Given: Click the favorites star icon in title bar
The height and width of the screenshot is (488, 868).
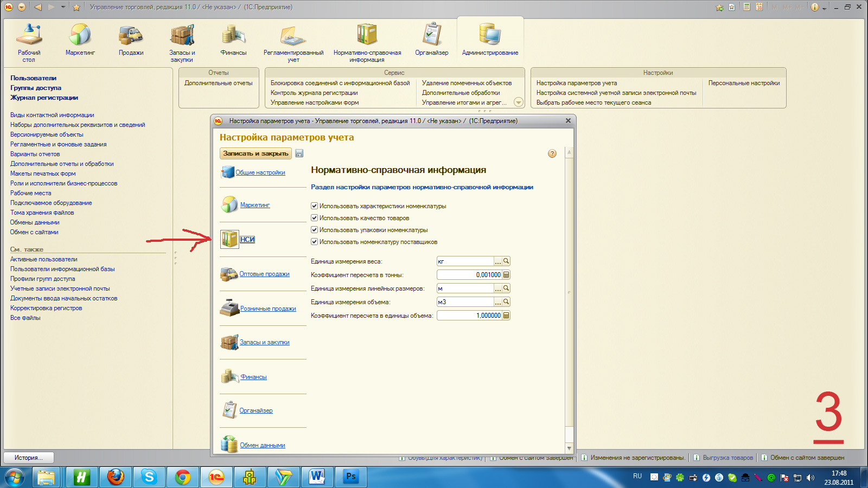Looking at the screenshot, I should tap(76, 7).
